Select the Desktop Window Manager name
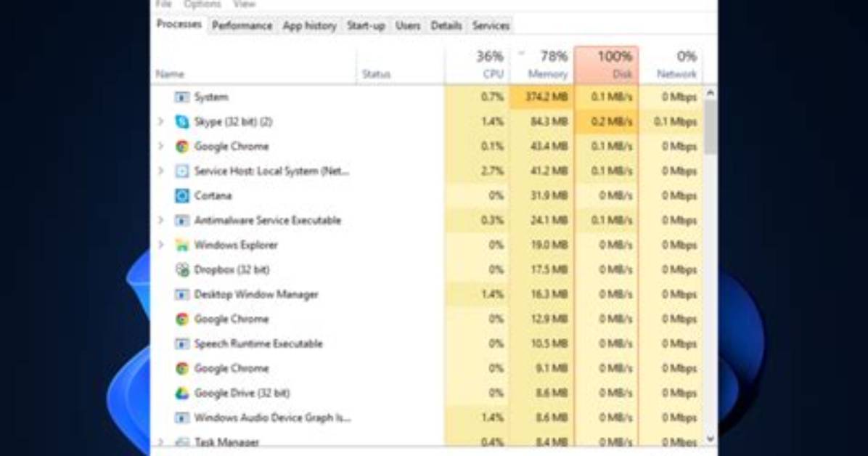 256,294
